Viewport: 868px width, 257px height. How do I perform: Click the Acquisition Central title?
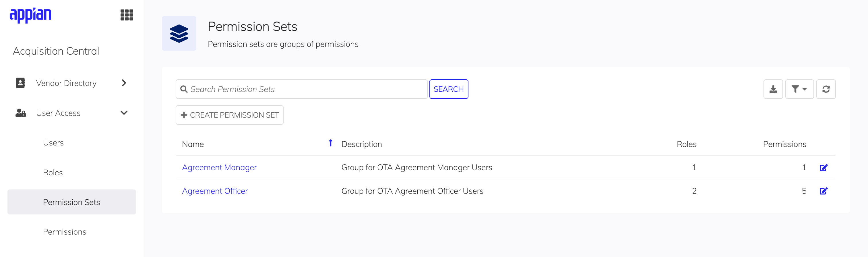(56, 51)
